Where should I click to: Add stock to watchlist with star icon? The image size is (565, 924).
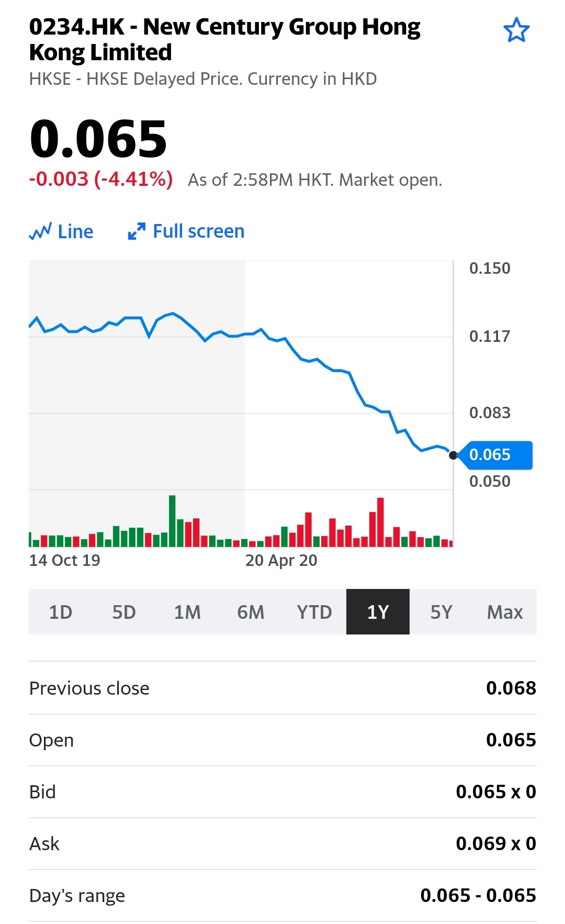click(x=516, y=30)
